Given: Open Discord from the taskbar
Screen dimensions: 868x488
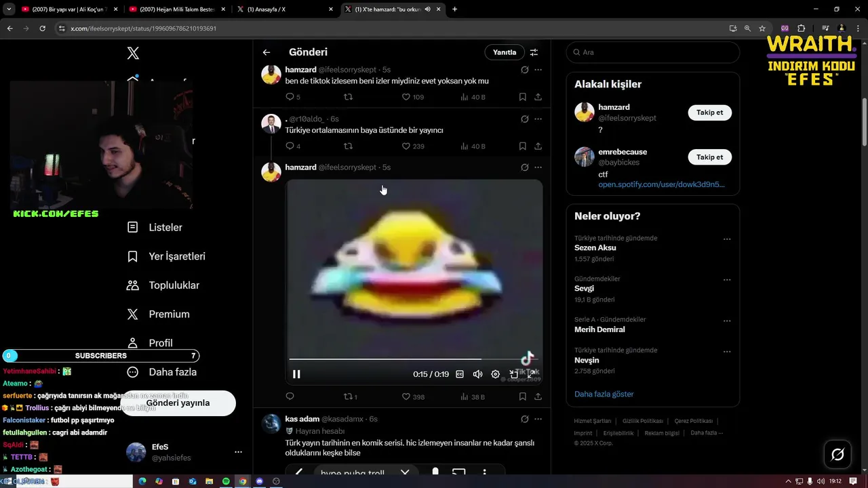Looking at the screenshot, I should 259,481.
